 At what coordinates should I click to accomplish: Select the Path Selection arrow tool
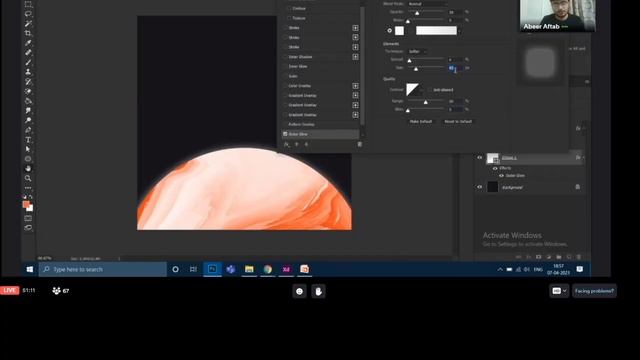(x=28, y=149)
